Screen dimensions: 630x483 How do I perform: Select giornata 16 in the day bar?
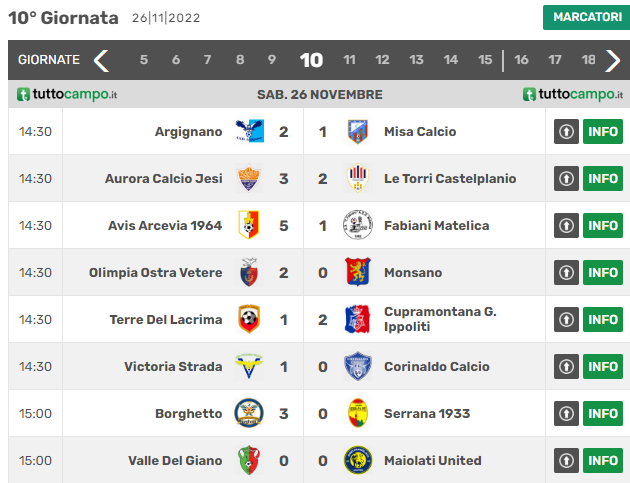(x=521, y=60)
